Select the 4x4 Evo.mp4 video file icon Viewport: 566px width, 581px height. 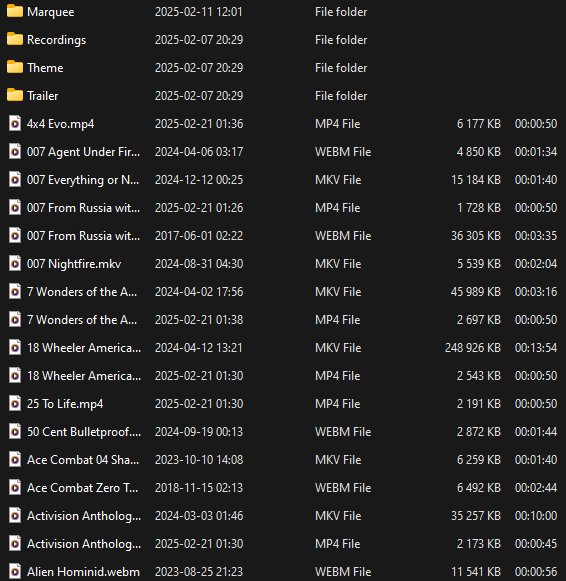tap(15, 123)
